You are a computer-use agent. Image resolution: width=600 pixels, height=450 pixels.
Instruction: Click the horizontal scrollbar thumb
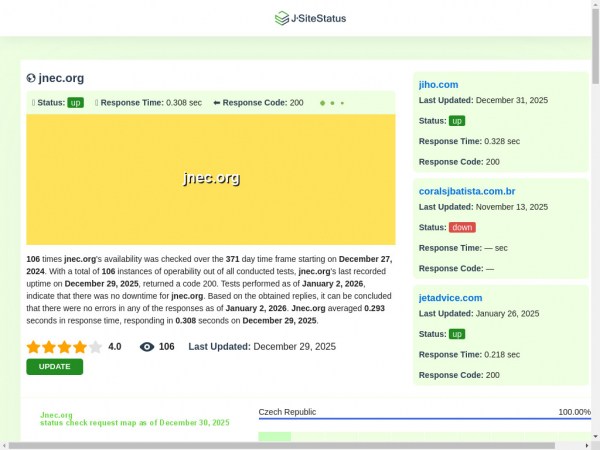[282, 446]
